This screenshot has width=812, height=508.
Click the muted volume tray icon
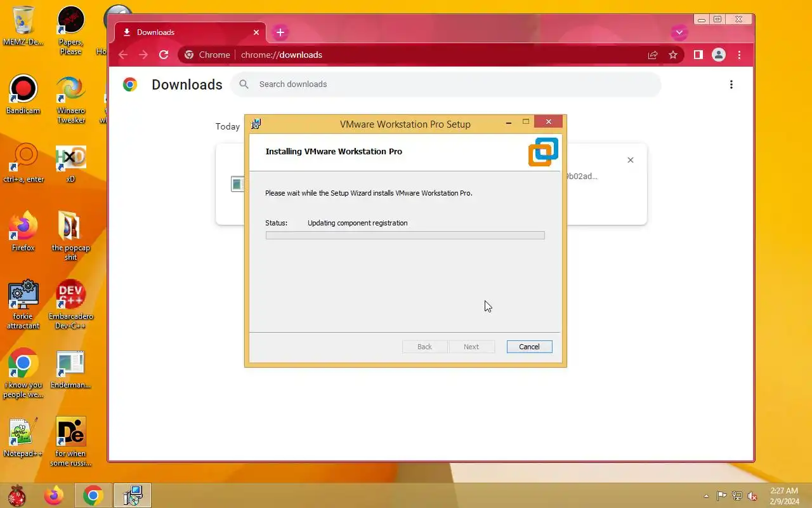(752, 496)
